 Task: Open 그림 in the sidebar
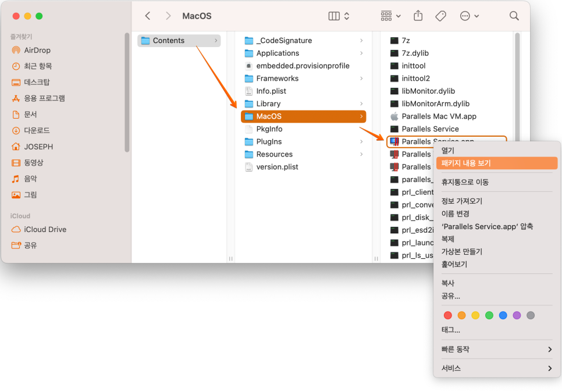click(x=24, y=195)
